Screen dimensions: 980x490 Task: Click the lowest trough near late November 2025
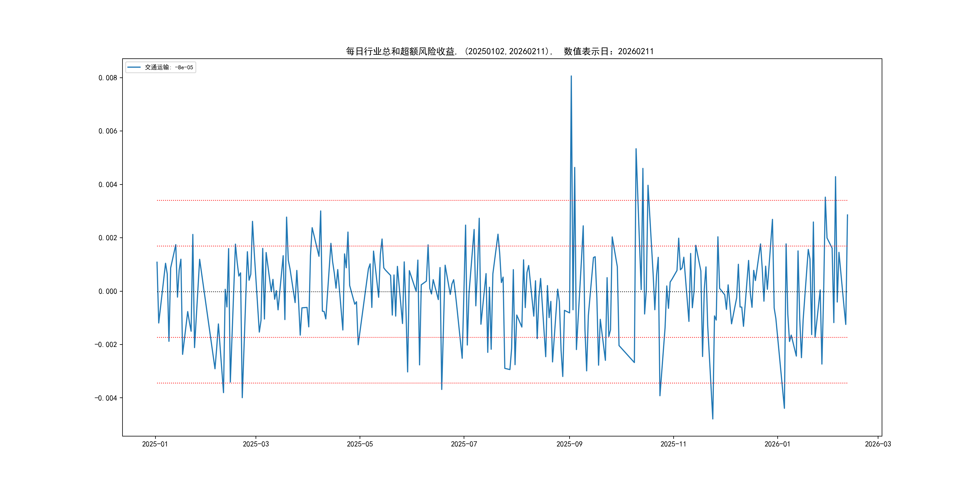[x=713, y=419]
